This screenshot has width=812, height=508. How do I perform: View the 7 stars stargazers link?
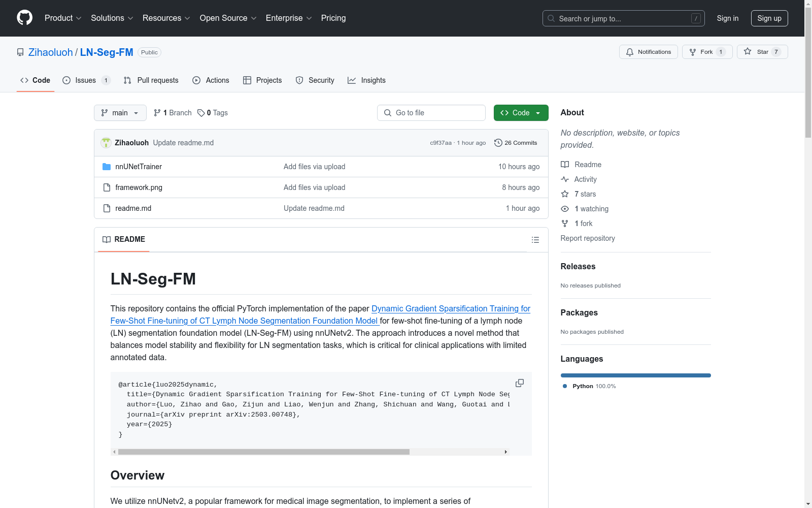(585, 194)
